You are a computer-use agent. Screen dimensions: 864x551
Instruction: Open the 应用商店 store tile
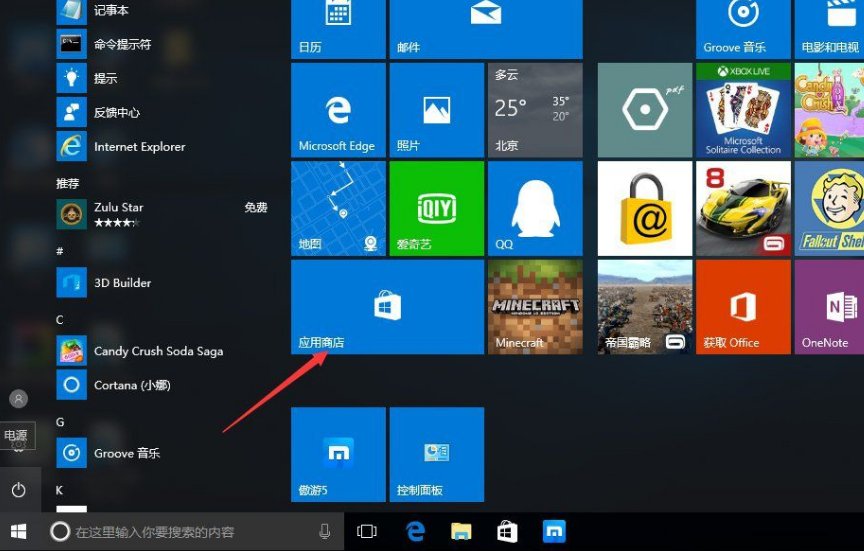click(387, 307)
